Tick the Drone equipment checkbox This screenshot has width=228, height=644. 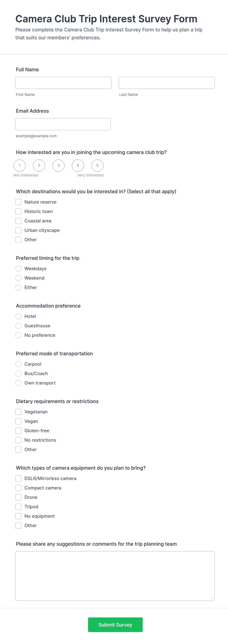coord(18,497)
